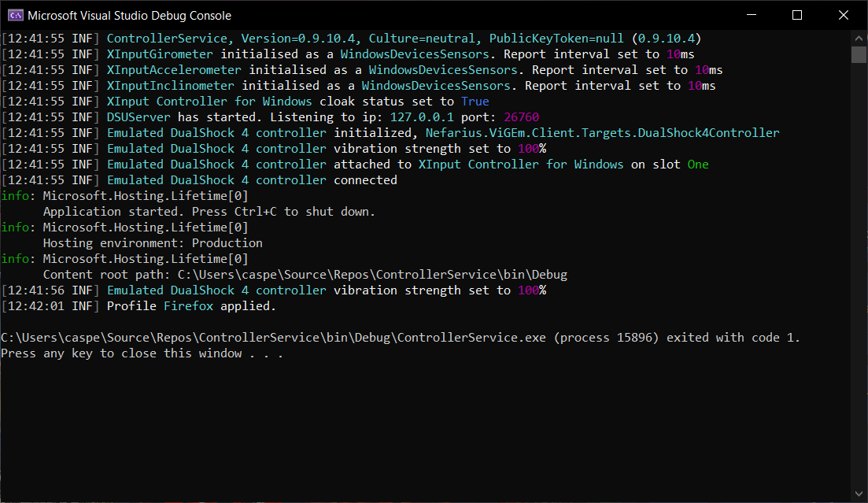Click 'WindowsDevicesSensors' on the XInputGirometer line

(415, 54)
